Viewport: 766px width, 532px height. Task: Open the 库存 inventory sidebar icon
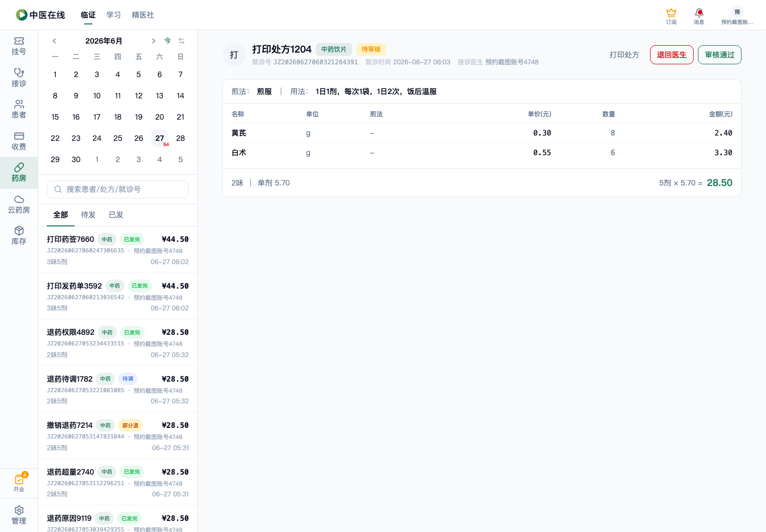point(19,236)
